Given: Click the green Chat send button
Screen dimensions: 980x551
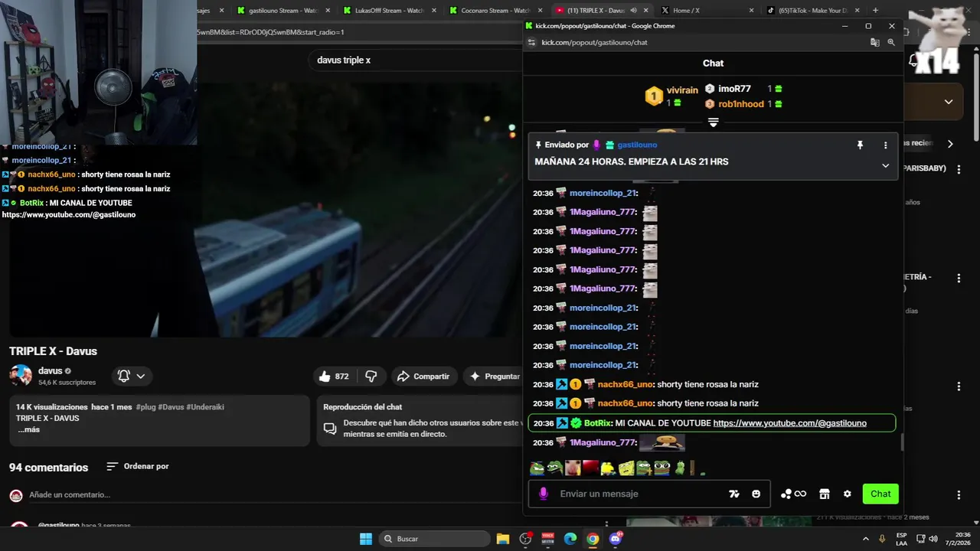Looking at the screenshot, I should point(880,494).
